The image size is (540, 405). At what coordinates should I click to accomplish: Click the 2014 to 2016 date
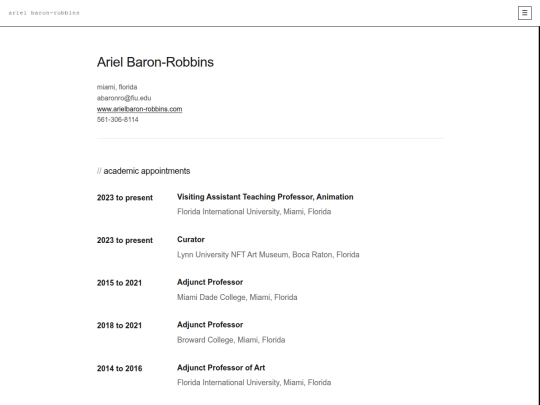[120, 368]
